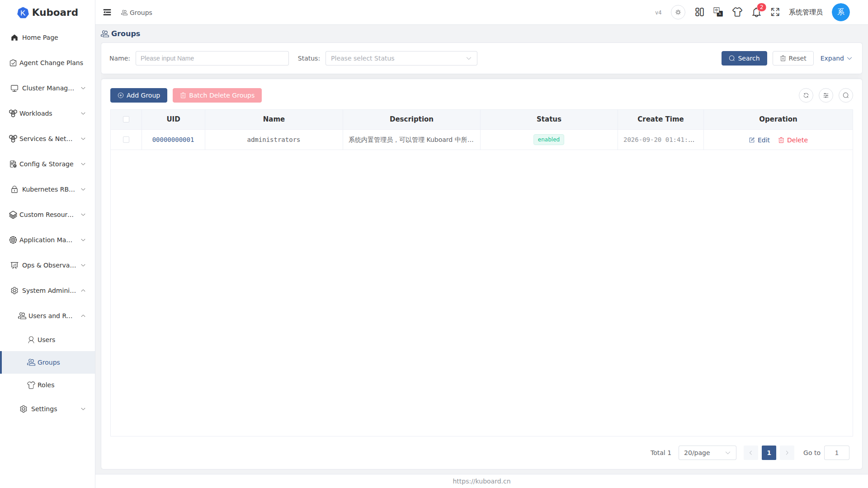Click the Search button

point(744,58)
